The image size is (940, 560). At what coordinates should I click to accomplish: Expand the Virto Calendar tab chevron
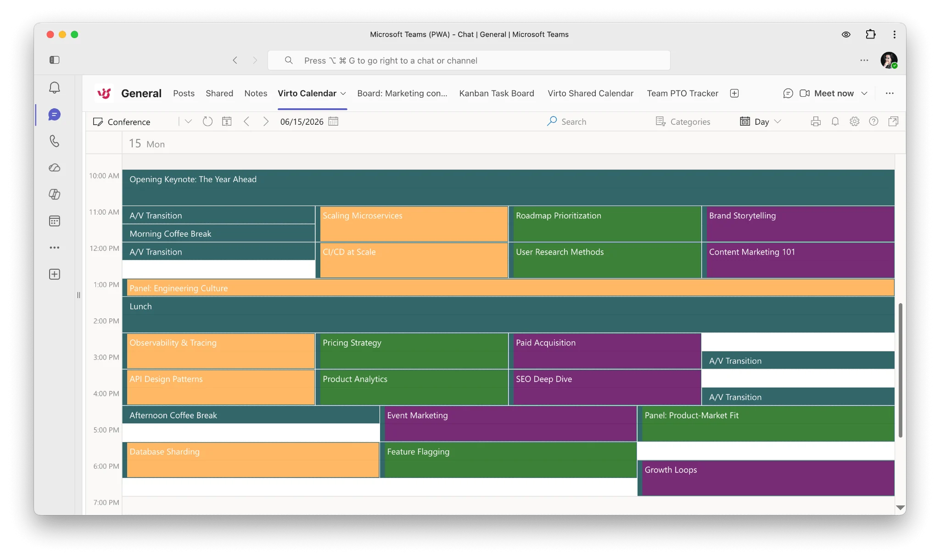click(x=343, y=94)
